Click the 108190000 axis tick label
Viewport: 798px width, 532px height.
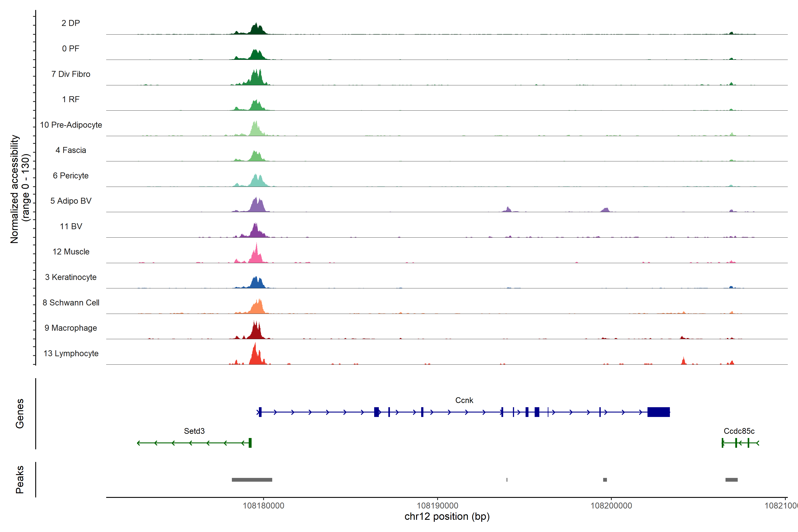coord(437,506)
